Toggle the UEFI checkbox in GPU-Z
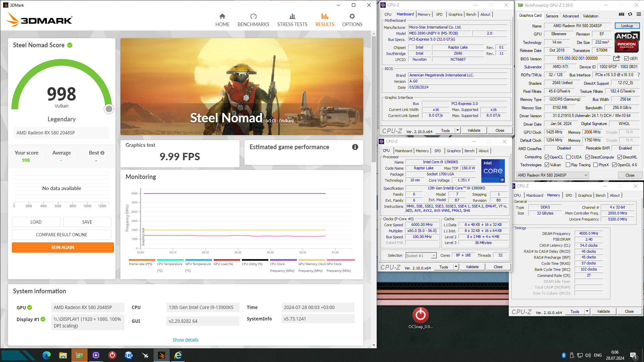The width and height of the screenshot is (644, 362). [626, 59]
